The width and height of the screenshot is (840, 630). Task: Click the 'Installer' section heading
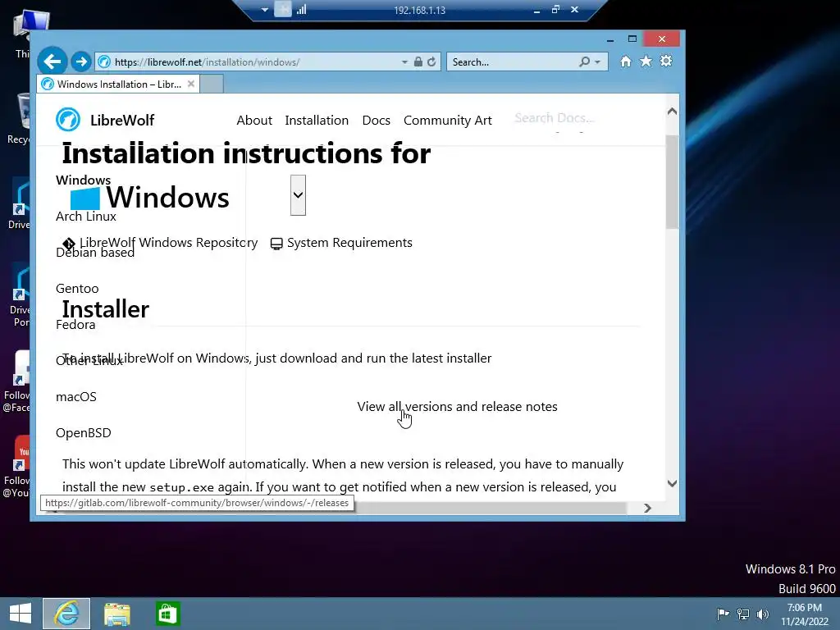pos(106,309)
